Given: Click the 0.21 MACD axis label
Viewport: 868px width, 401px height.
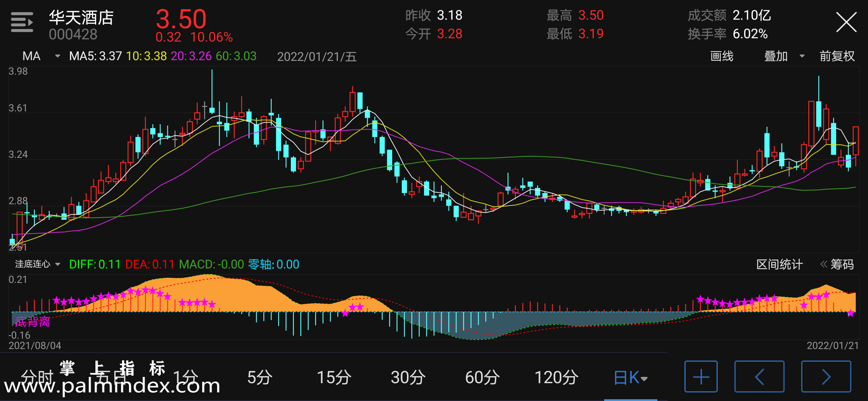Looking at the screenshot, I should coord(18,280).
